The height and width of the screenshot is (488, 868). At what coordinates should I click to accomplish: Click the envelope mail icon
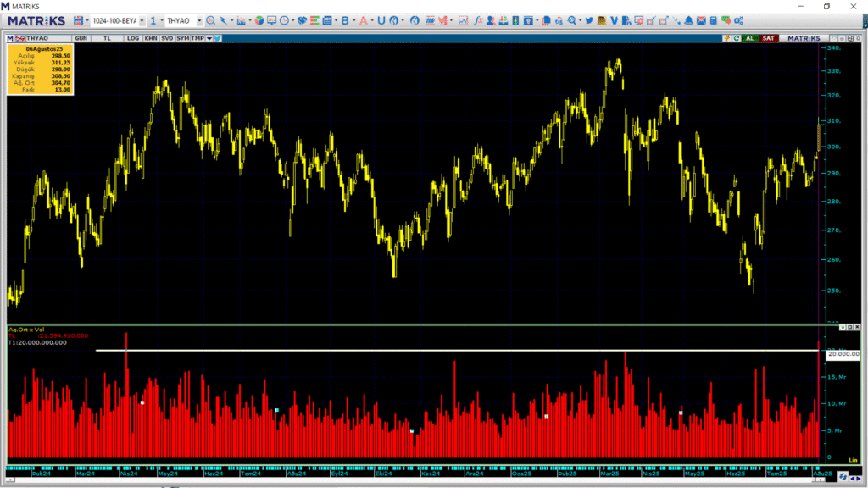[x=702, y=20]
